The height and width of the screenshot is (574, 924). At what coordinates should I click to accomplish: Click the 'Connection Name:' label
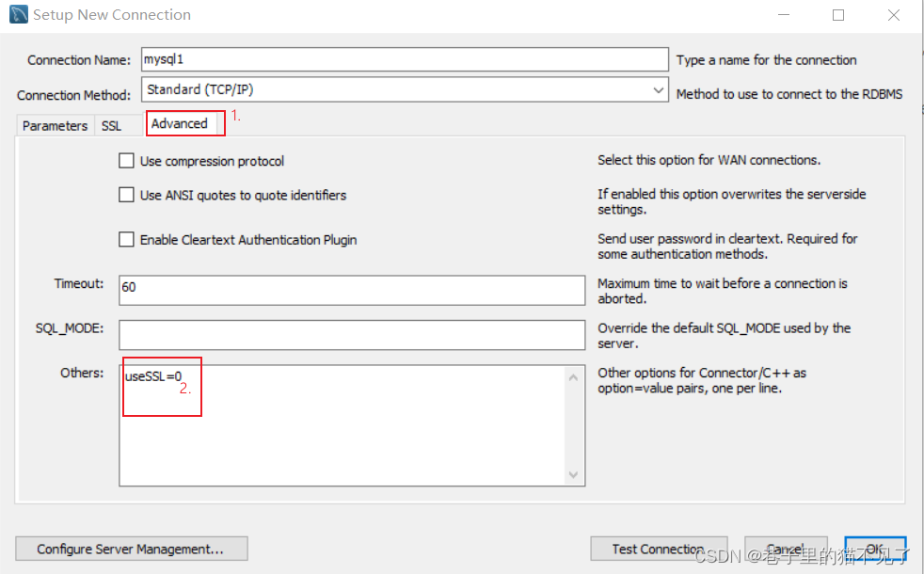(x=79, y=60)
